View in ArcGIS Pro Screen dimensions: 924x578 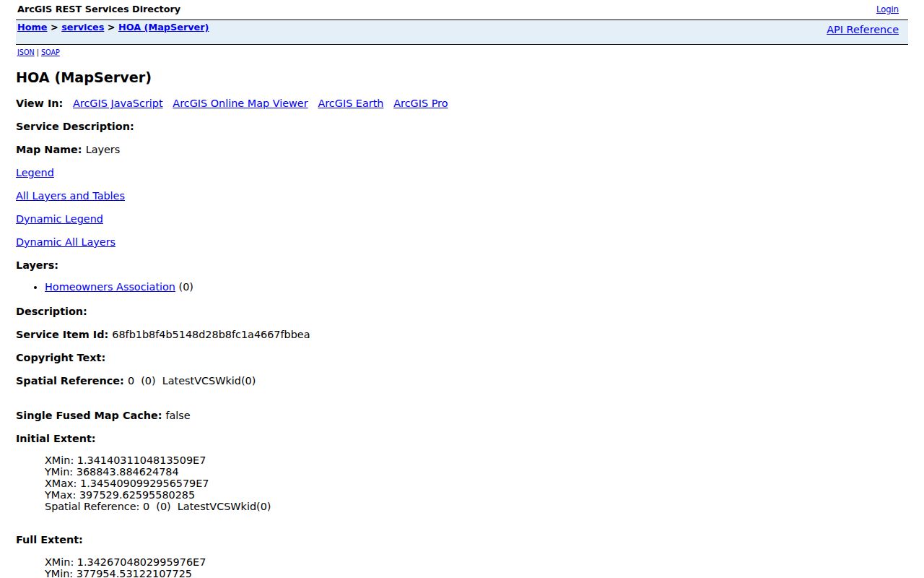pyautogui.click(x=421, y=103)
